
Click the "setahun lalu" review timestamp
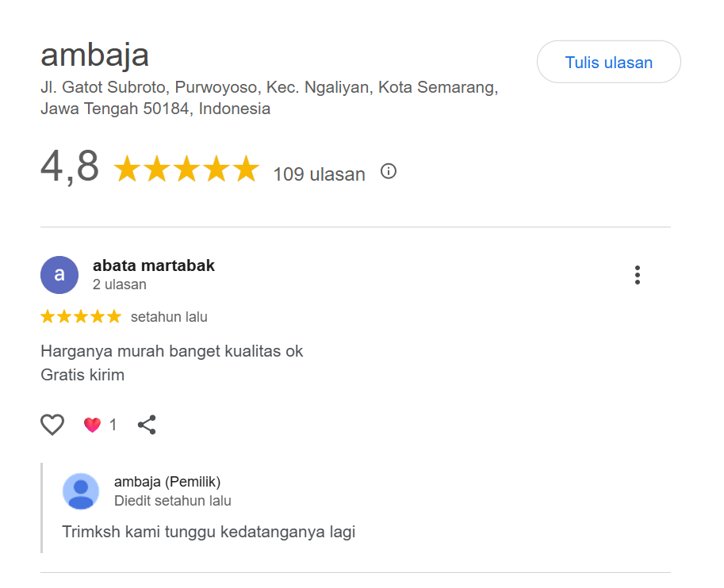tap(169, 317)
